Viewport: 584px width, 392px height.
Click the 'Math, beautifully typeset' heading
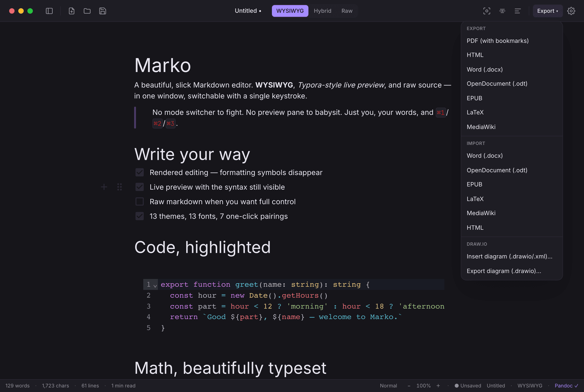230,368
